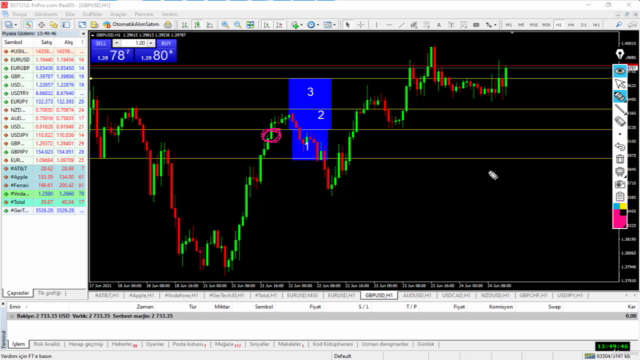Pick the pink annotation color swatch
This screenshot has width=640, height=360.
[620, 221]
